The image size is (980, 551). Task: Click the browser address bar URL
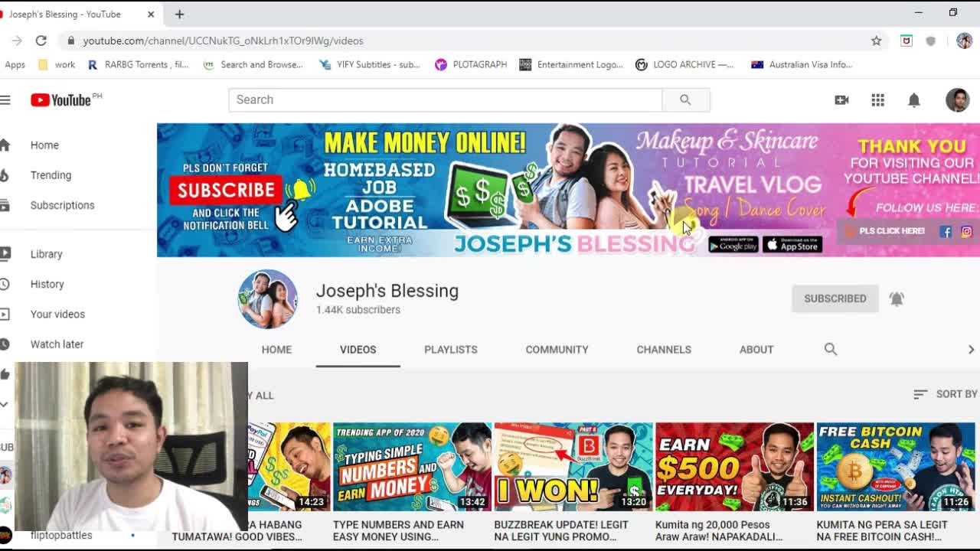pyautogui.click(x=223, y=41)
